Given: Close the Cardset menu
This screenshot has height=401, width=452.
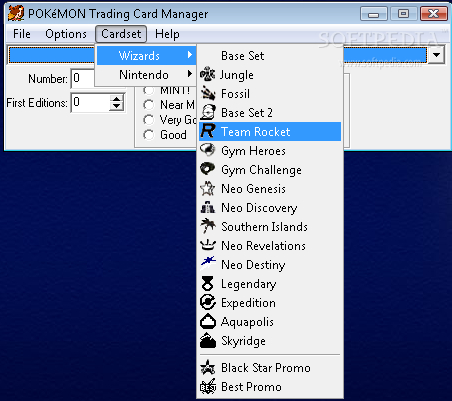Looking at the screenshot, I should click(x=121, y=34).
